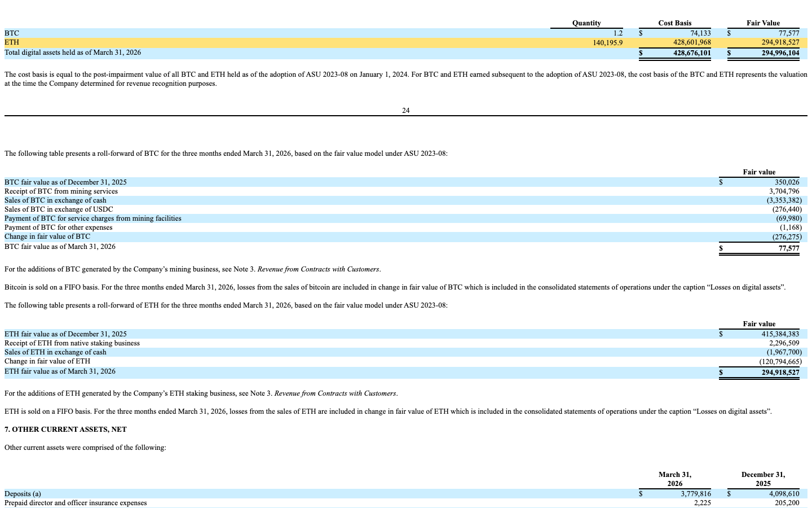Select 'Sales of ETH in exchange of cash'
Viewport: 812px width, 508px height.
pos(55,352)
